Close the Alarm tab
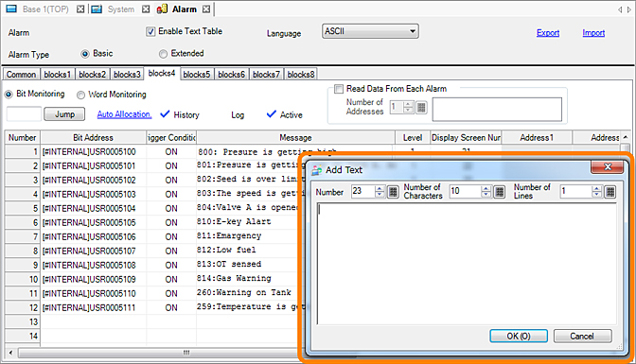The image size is (636, 364). point(206,9)
